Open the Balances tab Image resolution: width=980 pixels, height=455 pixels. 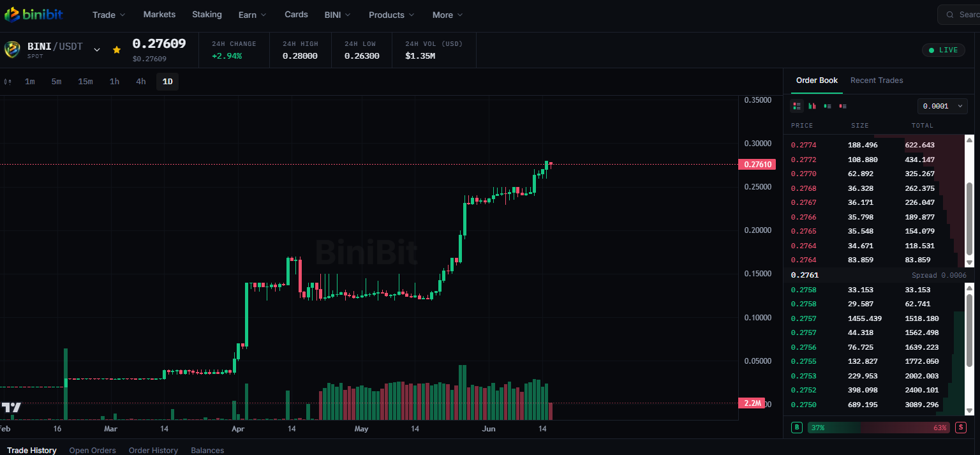pyautogui.click(x=207, y=450)
